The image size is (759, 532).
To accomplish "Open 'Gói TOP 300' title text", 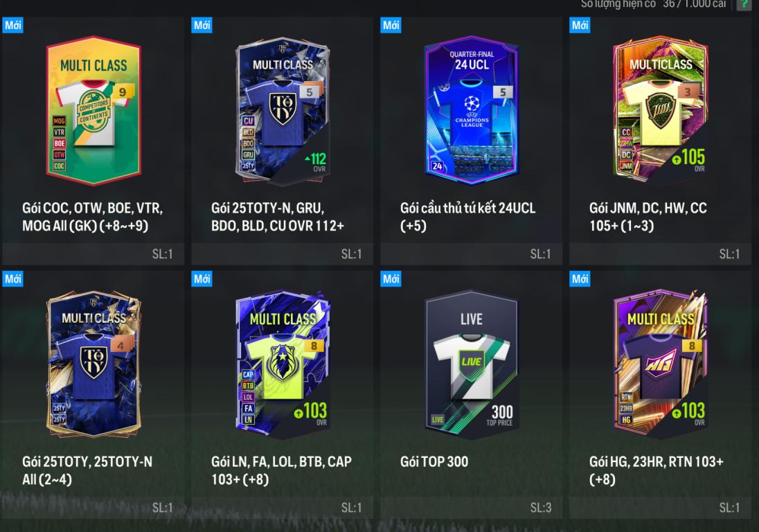I will click(434, 462).
